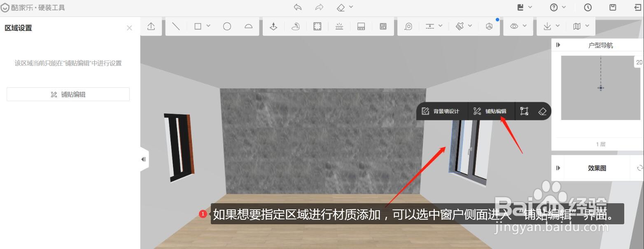Screen dimensions: 644x249
Task: Click the marquee selection tool icon
Action: coord(317,26)
